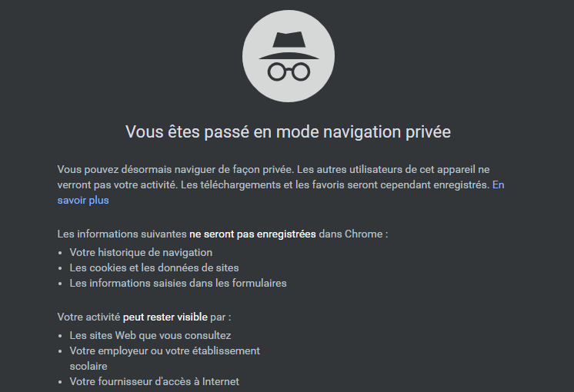Click the glasses in the incognito logo

click(288, 72)
